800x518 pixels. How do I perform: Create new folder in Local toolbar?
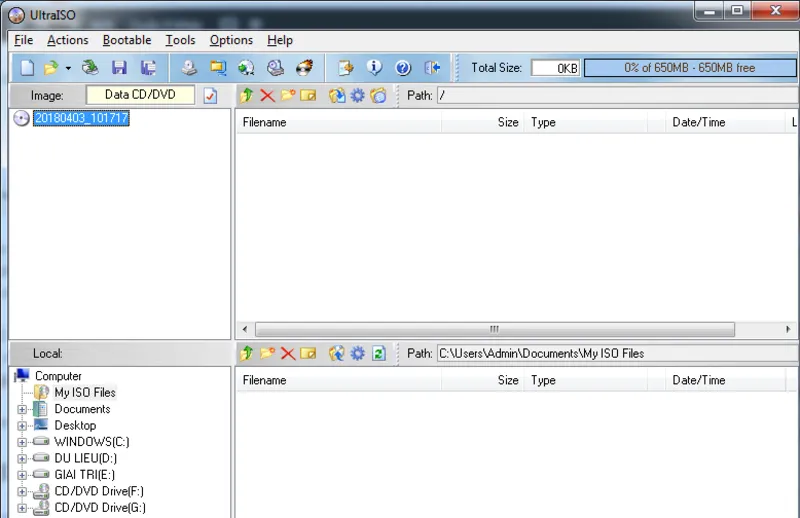pos(267,353)
